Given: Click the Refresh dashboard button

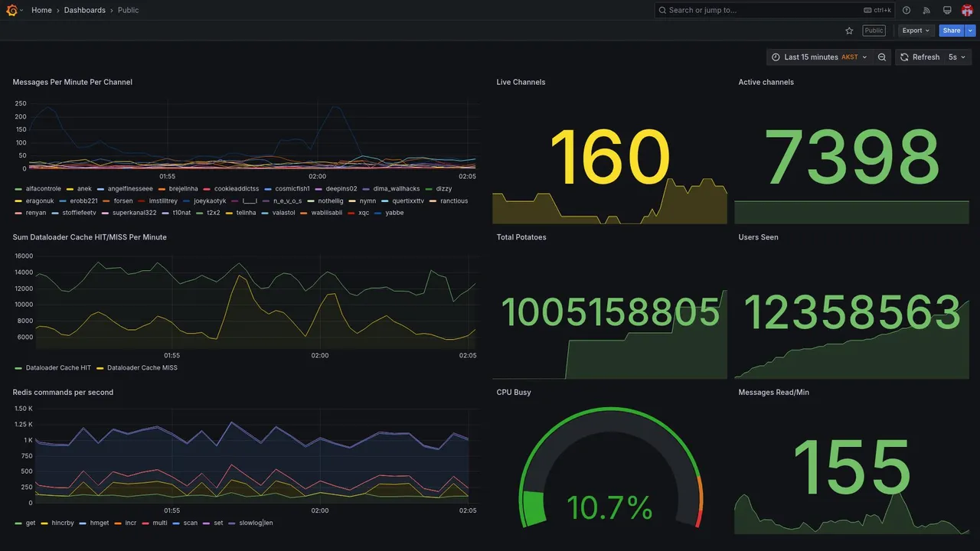Looking at the screenshot, I should click(919, 57).
